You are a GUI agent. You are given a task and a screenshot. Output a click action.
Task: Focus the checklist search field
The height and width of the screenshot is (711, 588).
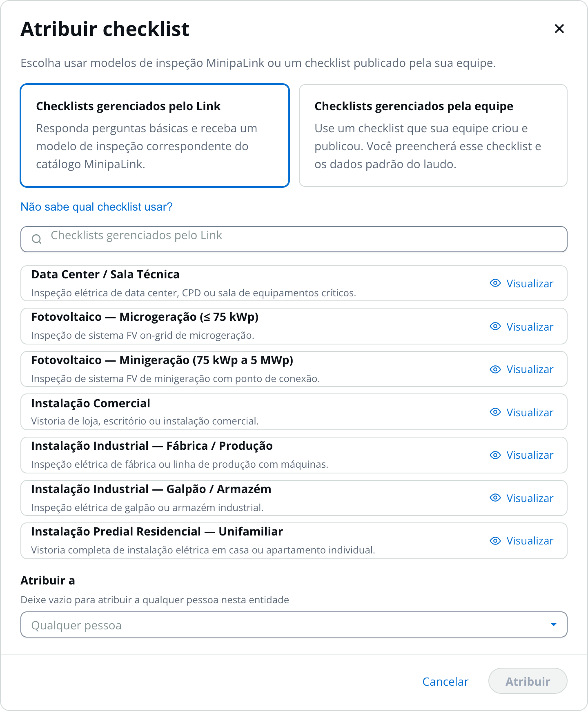(294, 239)
